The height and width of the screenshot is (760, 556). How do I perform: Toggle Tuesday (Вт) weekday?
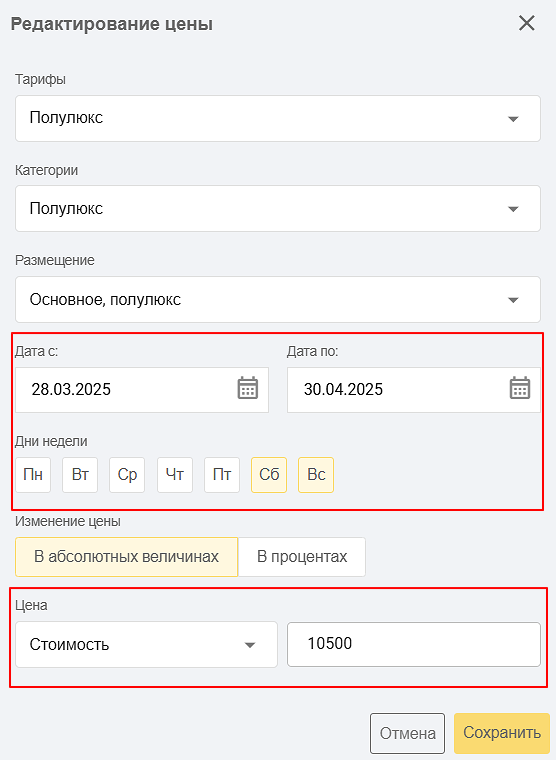click(x=80, y=475)
